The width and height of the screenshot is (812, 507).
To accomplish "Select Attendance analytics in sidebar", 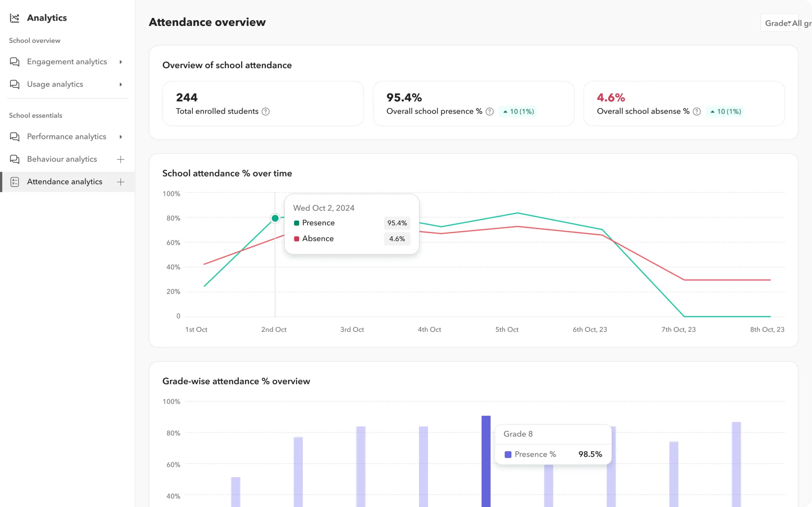I will (x=64, y=182).
